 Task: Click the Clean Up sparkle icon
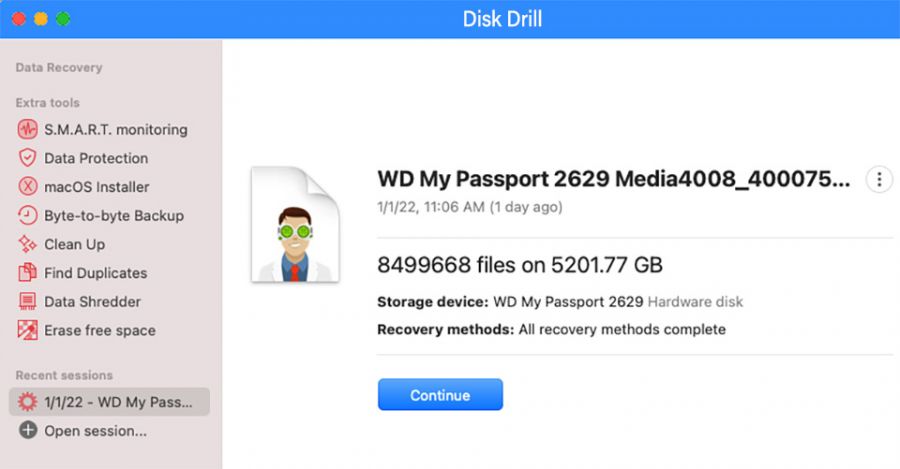[x=27, y=244]
